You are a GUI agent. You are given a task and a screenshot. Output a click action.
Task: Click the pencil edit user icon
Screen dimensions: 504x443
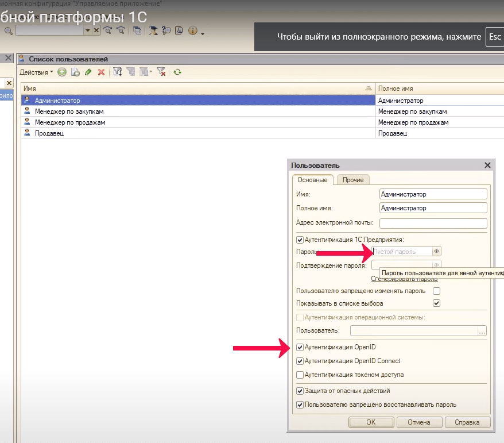tap(88, 72)
